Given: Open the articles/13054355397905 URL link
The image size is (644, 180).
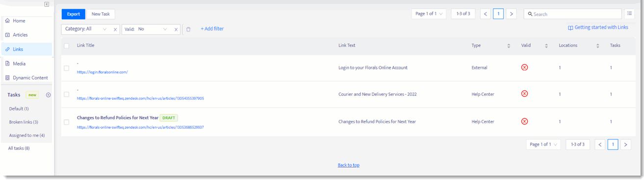Looking at the screenshot, I should pyautogui.click(x=140, y=98).
